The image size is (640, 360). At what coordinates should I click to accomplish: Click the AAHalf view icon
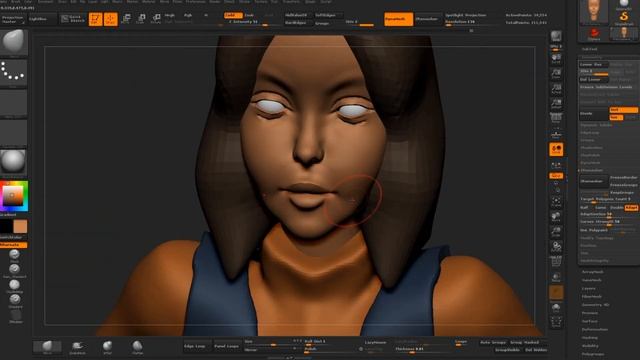coord(556,103)
